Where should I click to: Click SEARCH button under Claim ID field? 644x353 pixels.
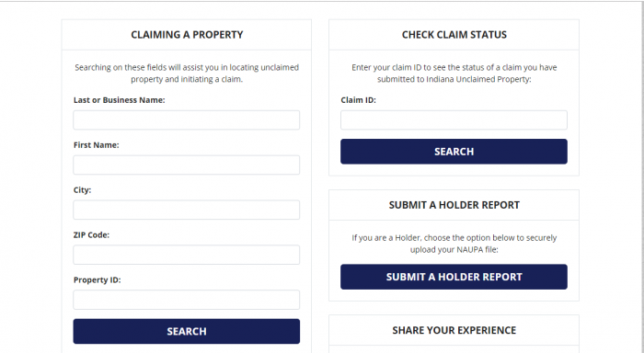pos(454,152)
